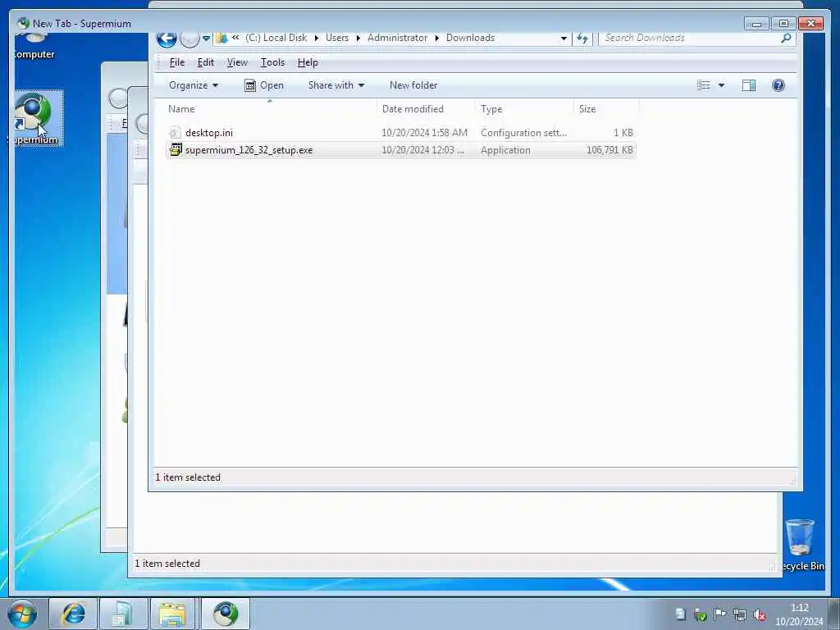Open the more view options arrow
The height and width of the screenshot is (630, 840).
721,85
